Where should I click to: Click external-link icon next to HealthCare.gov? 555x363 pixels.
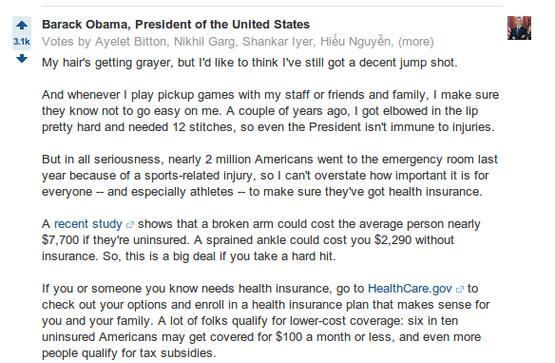tap(459, 289)
